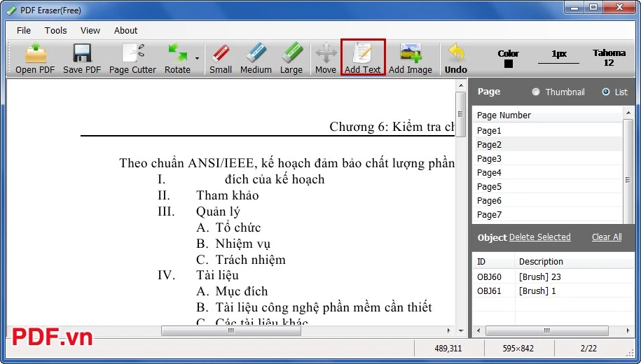Activate the Move tool
Image resolution: width=641 pixels, height=364 pixels.
pyautogui.click(x=326, y=58)
